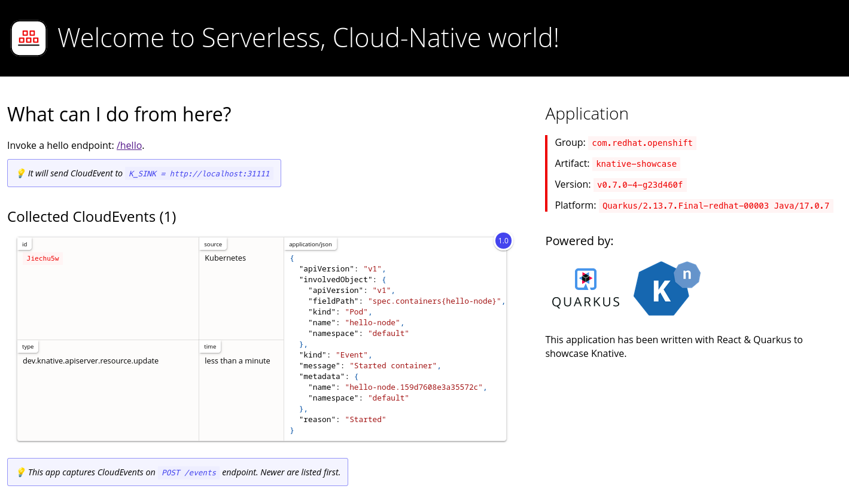Click the 1.0 spec version badge
Viewport: 849px width, 504px height.
point(503,241)
